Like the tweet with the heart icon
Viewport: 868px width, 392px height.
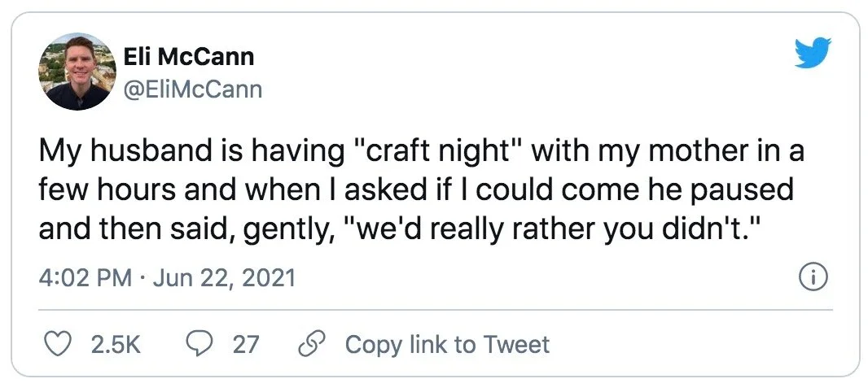click(57, 344)
